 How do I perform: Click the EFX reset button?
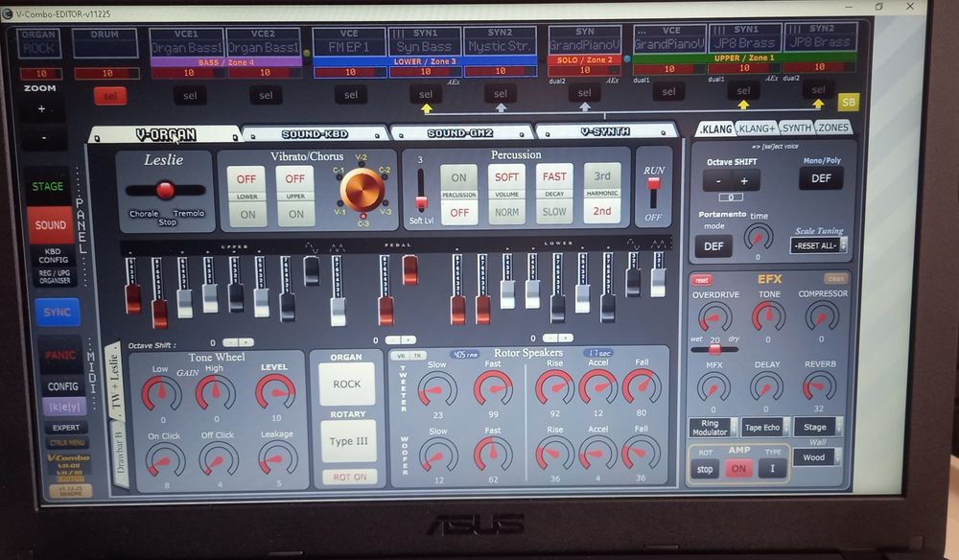pyautogui.click(x=701, y=280)
